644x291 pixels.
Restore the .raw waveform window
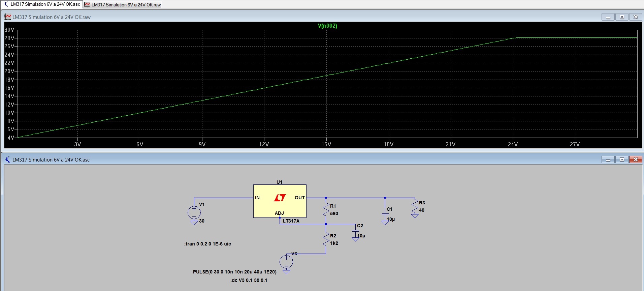pyautogui.click(x=622, y=17)
